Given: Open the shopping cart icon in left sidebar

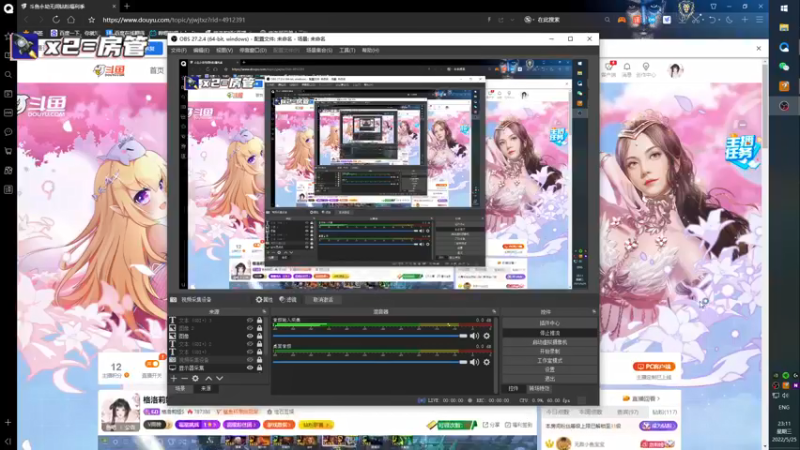Looking at the screenshot, I should [x=8, y=151].
